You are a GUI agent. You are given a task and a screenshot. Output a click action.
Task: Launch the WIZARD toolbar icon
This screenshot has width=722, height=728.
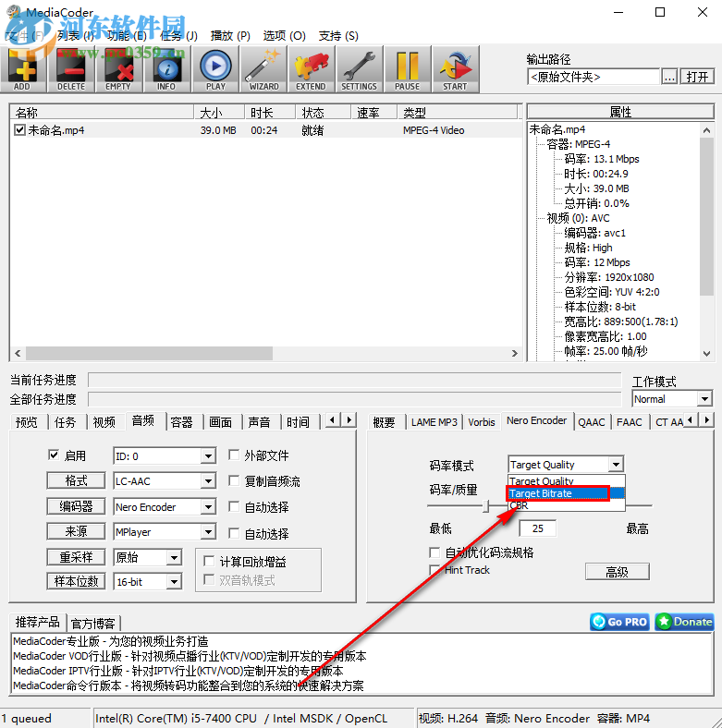tap(263, 69)
